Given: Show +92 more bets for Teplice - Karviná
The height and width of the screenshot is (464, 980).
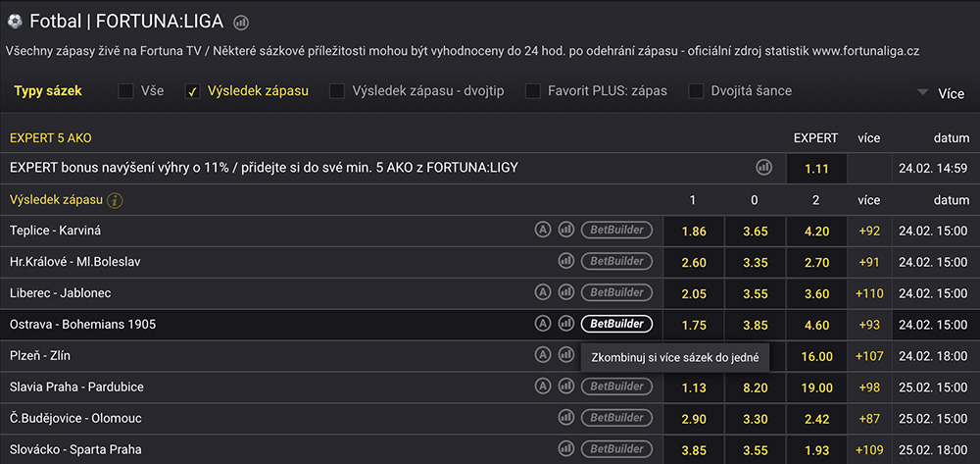Looking at the screenshot, I should [868, 231].
